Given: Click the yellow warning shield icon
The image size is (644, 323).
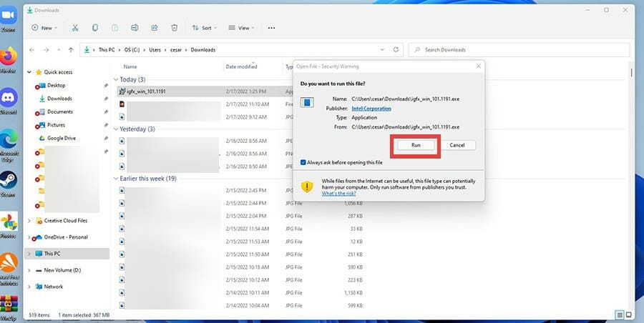Looking at the screenshot, I should (x=307, y=187).
